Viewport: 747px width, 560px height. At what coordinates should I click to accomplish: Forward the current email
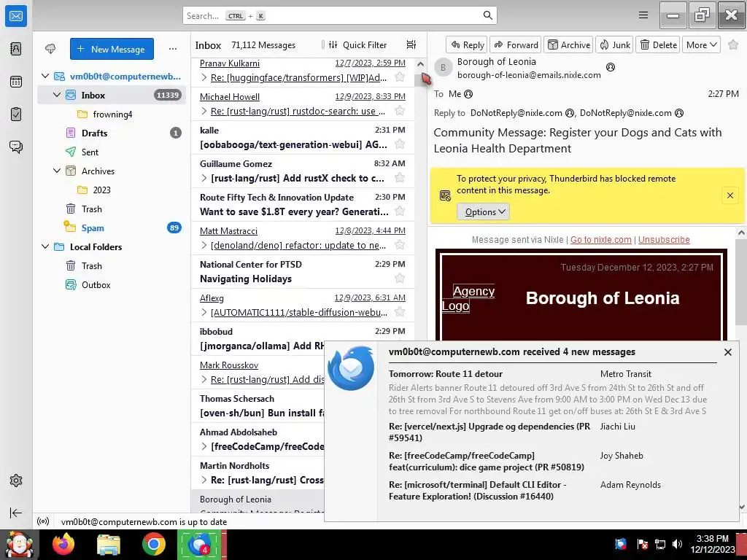516,44
